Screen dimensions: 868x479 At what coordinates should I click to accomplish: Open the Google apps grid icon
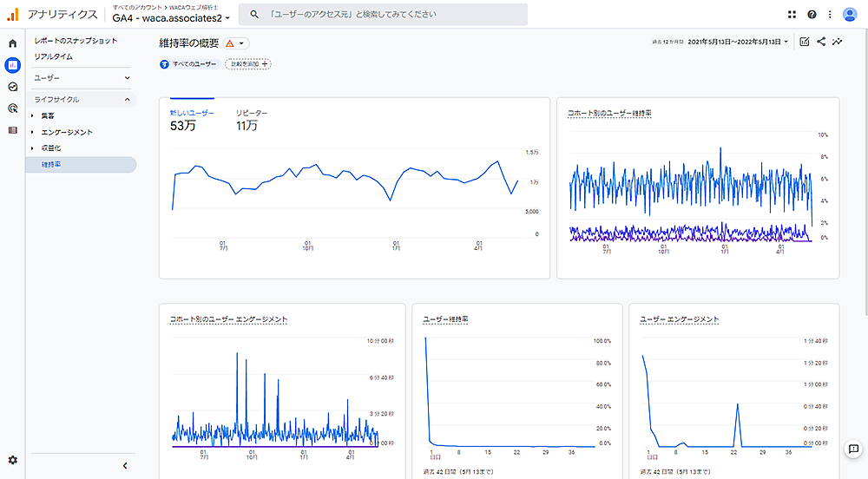pyautogui.click(x=792, y=15)
